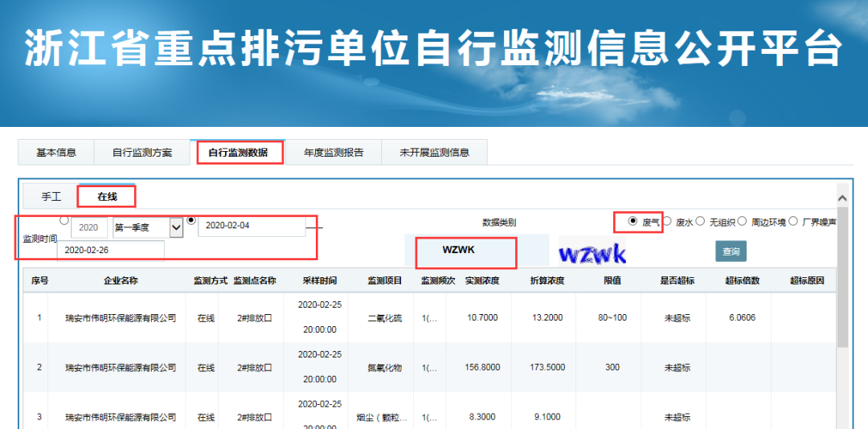Choose the 废气 data category radio
868x429 pixels.
[633, 222]
